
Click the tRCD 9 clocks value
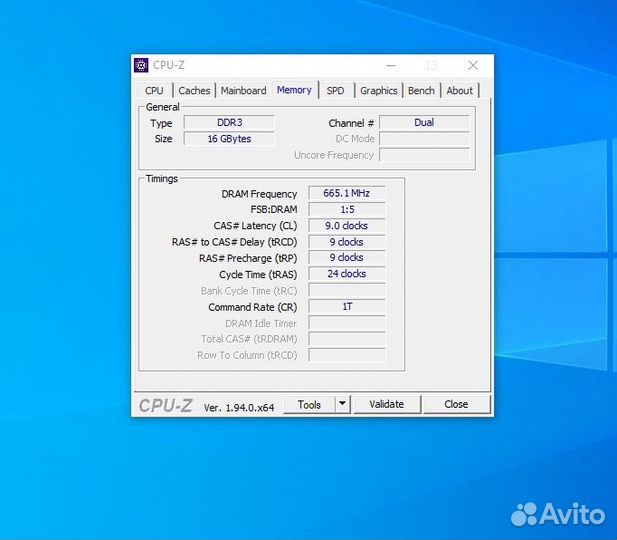click(347, 242)
